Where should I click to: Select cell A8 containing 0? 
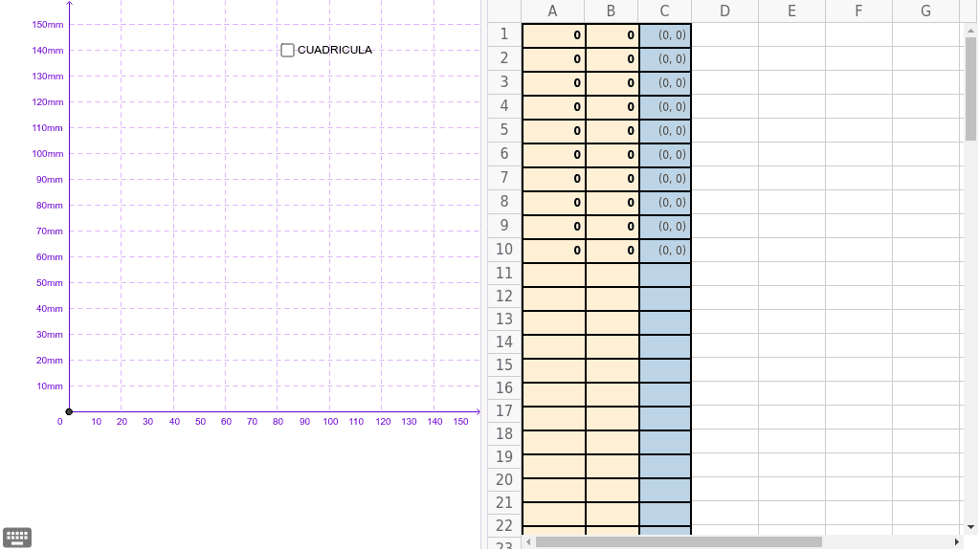tap(554, 203)
